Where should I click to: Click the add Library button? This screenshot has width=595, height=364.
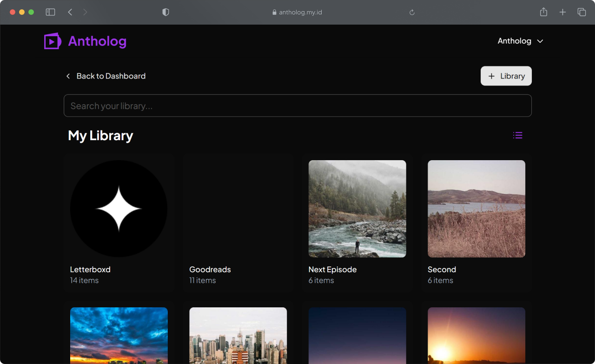506,76
